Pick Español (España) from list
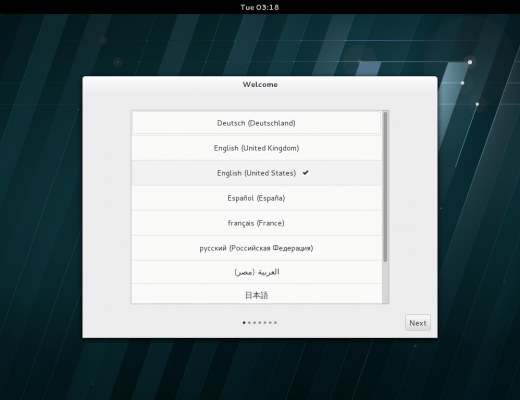 pyautogui.click(x=256, y=198)
